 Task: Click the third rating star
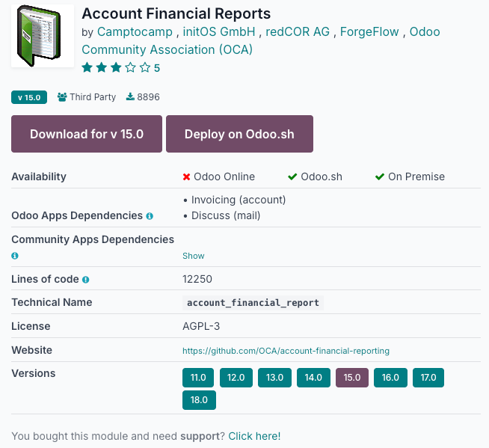[116, 67]
